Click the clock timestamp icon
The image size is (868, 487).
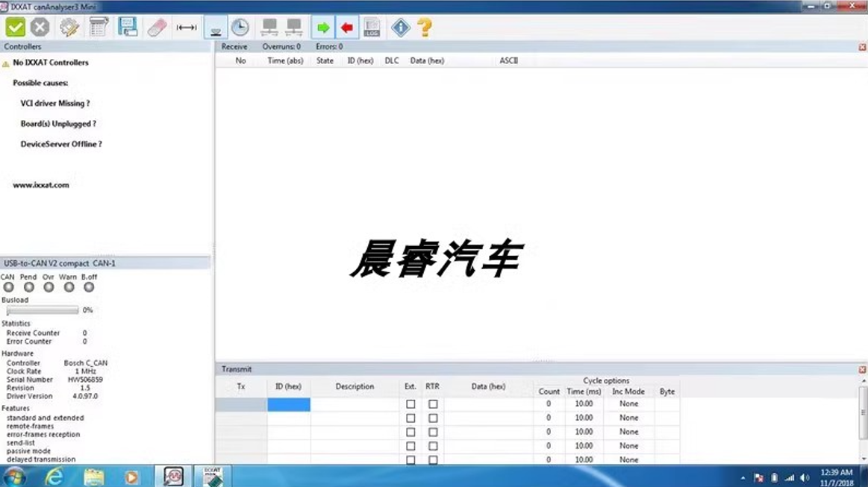[240, 27]
